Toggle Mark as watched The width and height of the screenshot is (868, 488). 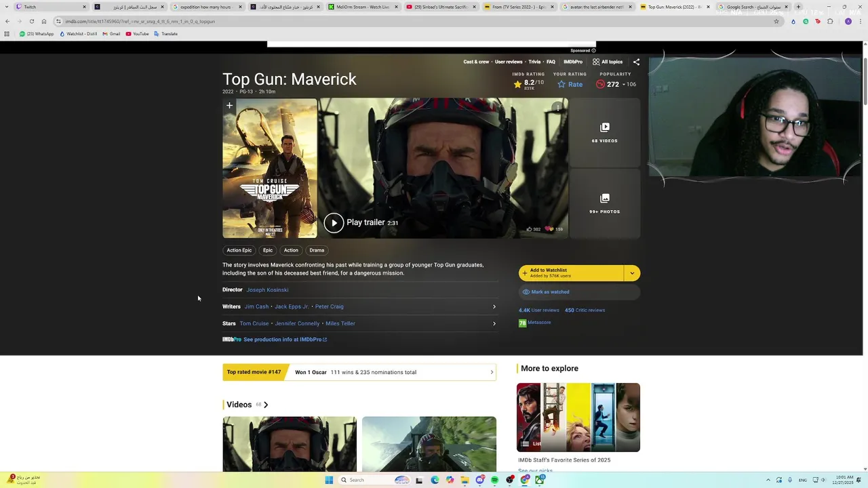(579, 292)
